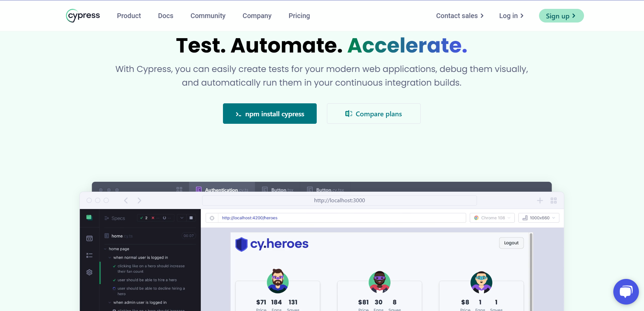Select clicking like on a hero test

[151, 269]
